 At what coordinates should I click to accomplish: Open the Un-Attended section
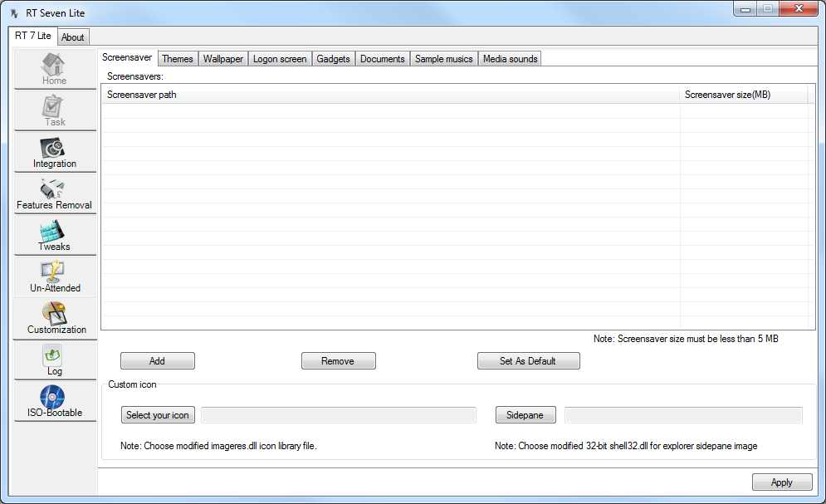(55, 277)
